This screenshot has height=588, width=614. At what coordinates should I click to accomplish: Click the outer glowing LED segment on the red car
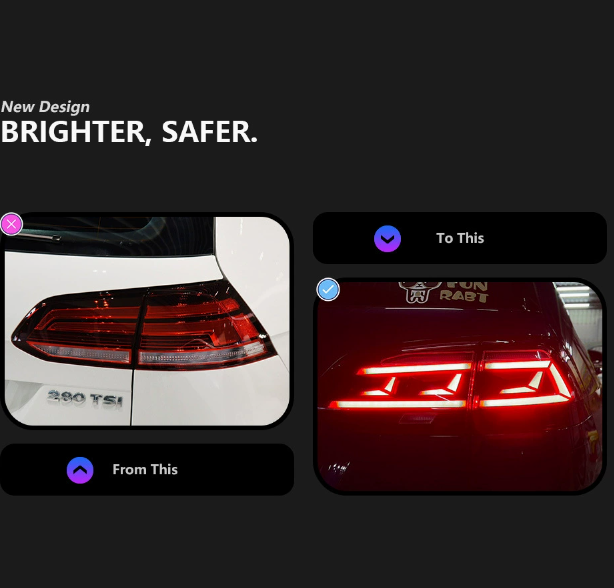(527, 382)
